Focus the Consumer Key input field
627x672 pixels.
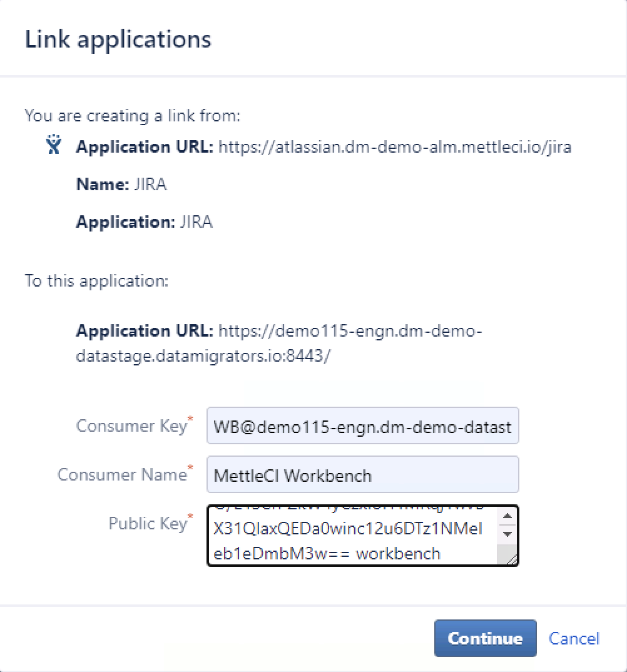point(362,427)
